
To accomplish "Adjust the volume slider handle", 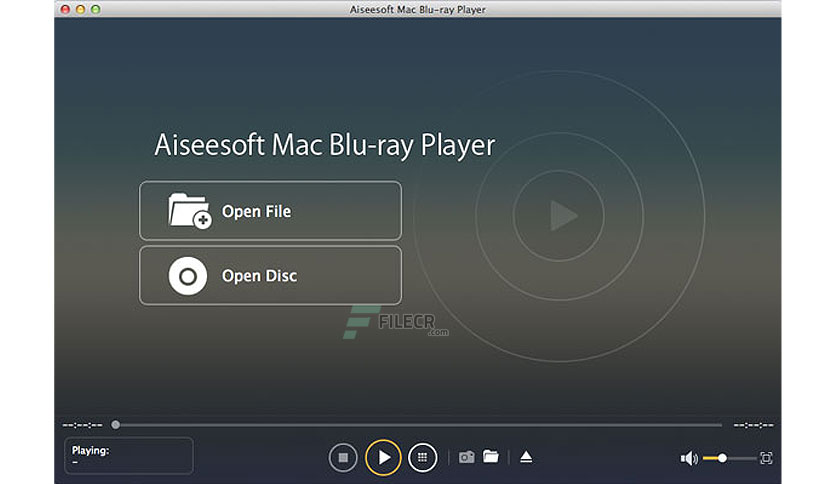I will coord(722,458).
